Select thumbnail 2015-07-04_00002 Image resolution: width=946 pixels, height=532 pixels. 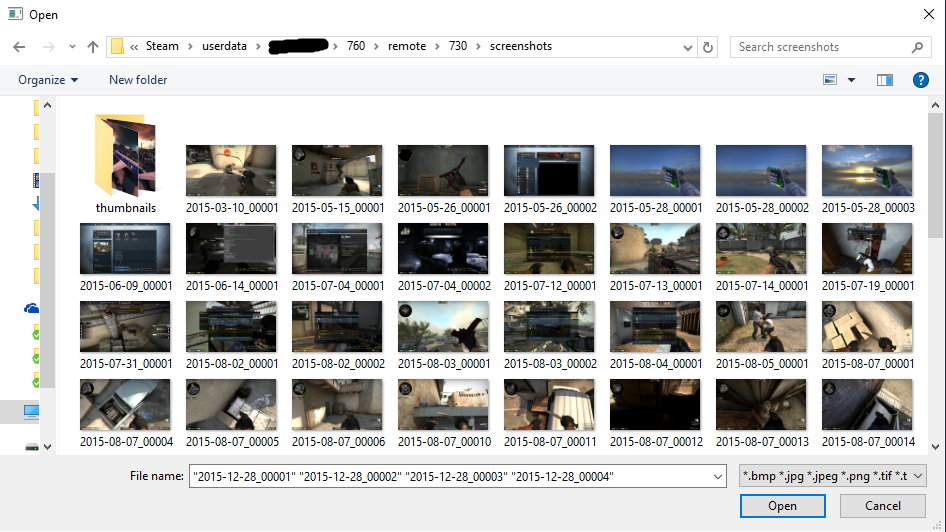(x=443, y=249)
